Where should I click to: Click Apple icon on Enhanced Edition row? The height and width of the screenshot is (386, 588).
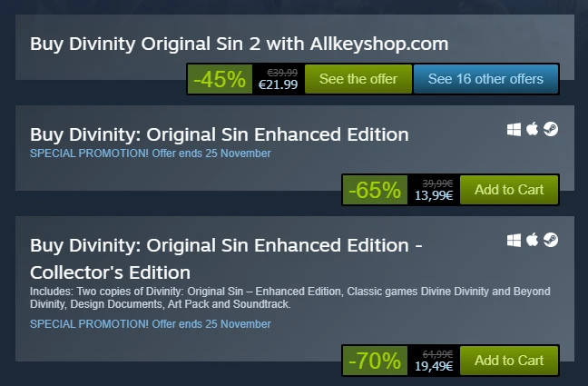[x=533, y=130]
